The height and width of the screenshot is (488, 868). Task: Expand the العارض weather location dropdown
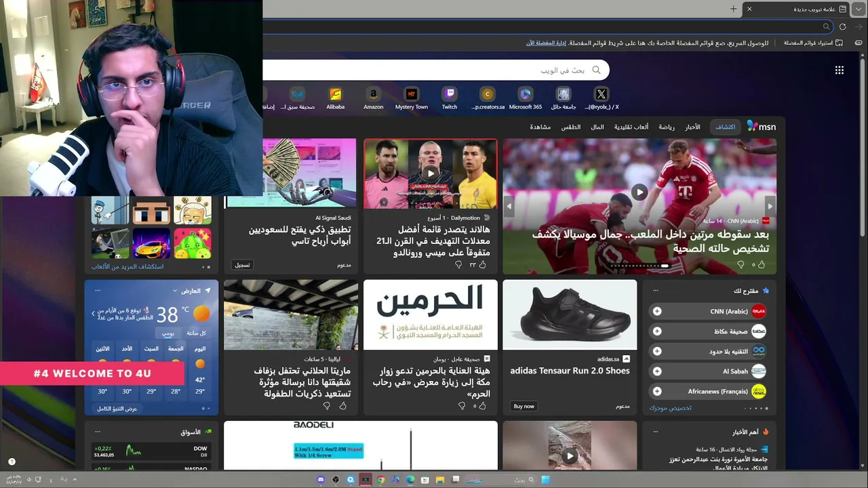point(176,291)
